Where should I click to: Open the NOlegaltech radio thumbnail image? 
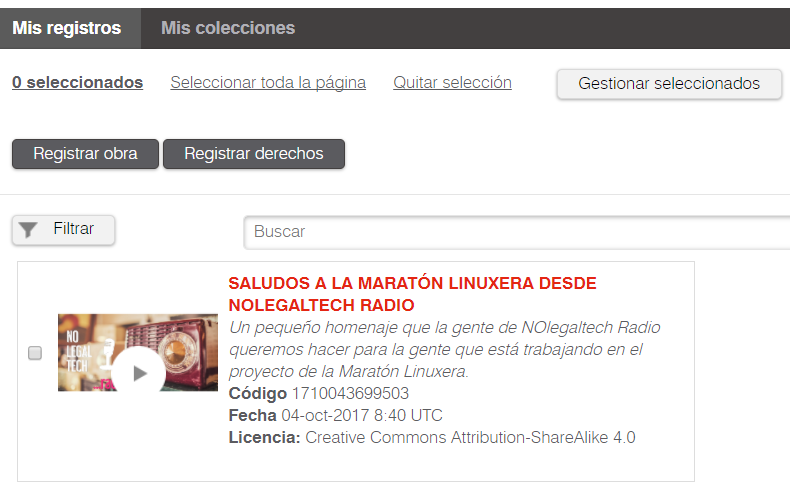[138, 353]
